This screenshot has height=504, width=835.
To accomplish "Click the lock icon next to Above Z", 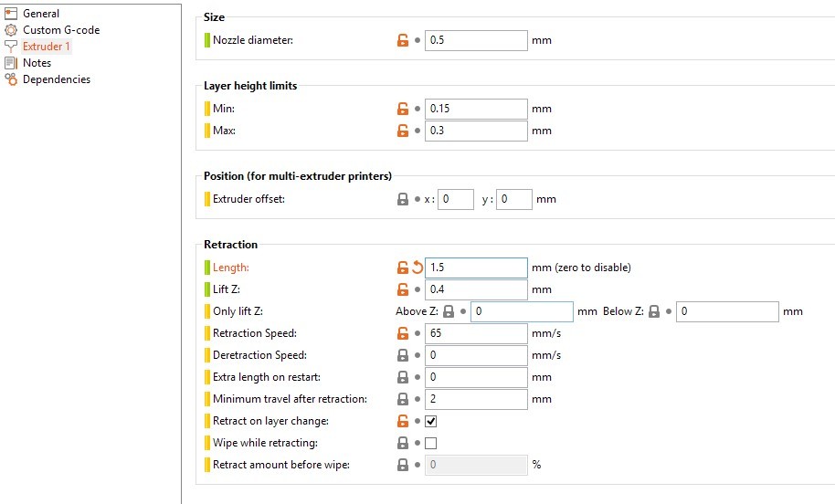I will 449,311.
